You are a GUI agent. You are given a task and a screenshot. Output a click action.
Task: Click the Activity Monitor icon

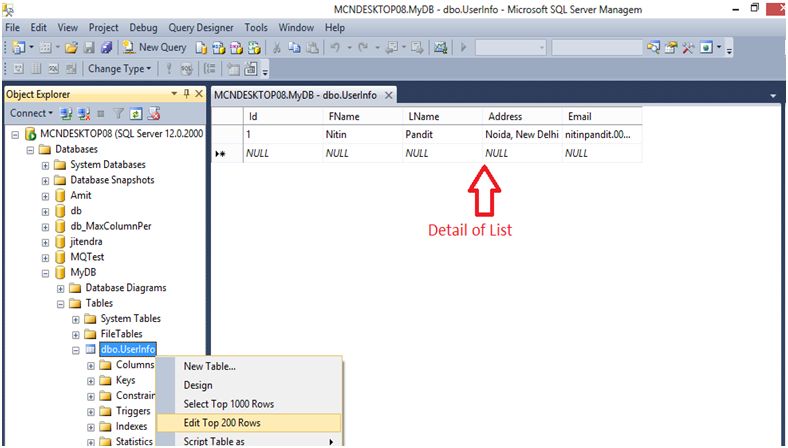click(441, 48)
